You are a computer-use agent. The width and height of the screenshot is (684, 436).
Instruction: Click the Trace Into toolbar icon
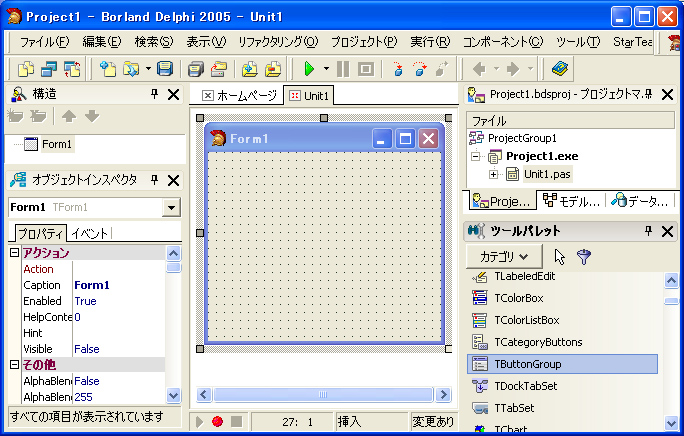point(398,69)
